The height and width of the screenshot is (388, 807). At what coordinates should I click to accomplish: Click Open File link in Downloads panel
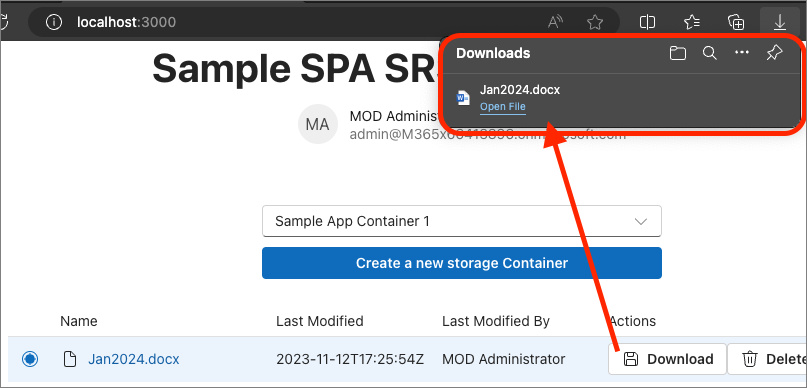click(502, 107)
